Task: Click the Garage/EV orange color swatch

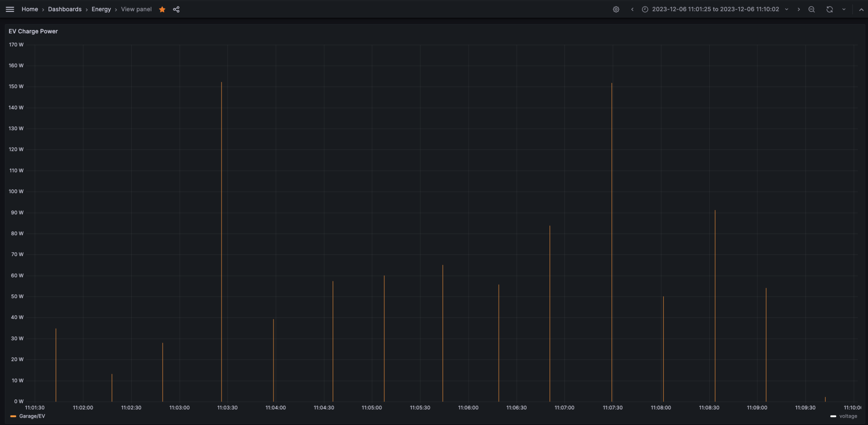Action: 13,416
